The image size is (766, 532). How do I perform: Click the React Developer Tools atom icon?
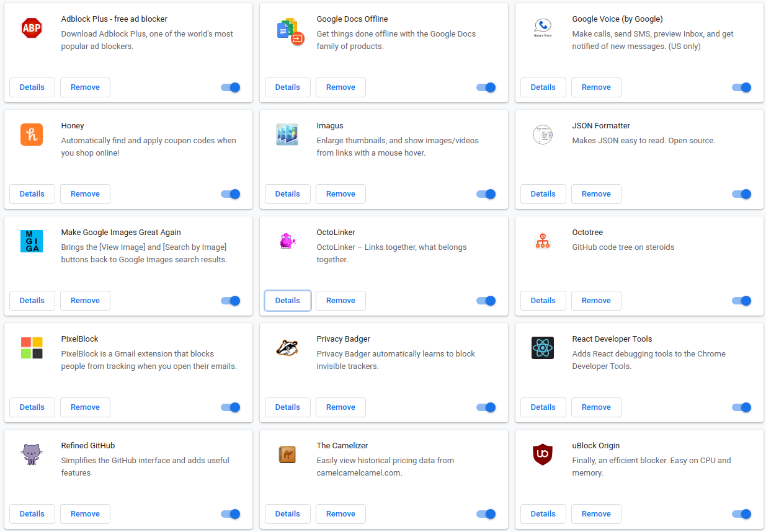click(543, 348)
